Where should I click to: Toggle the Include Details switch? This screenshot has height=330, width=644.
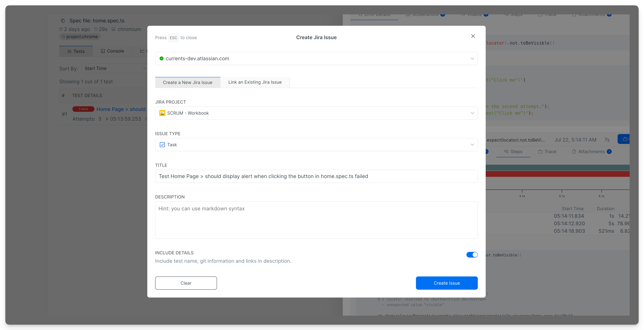[472, 255]
